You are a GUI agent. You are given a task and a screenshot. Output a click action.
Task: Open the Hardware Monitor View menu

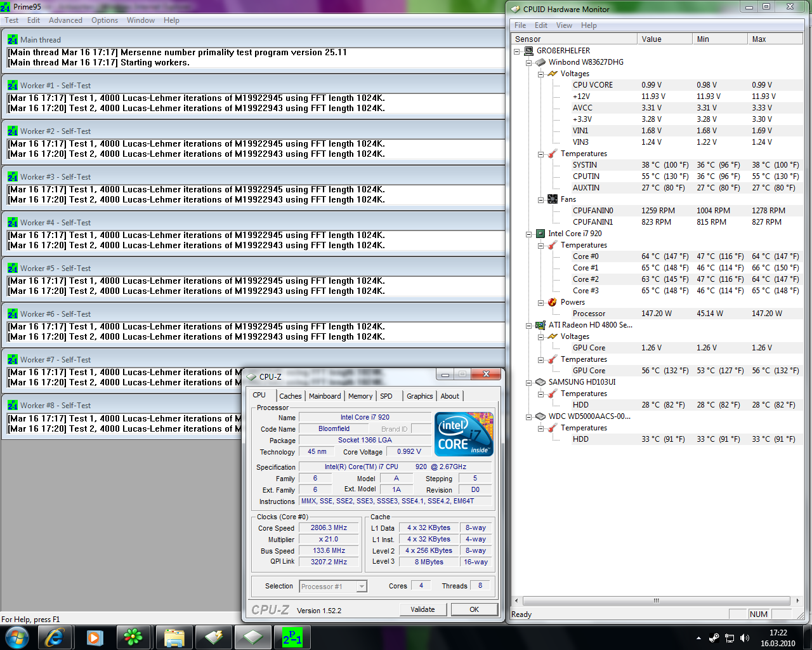pos(564,25)
